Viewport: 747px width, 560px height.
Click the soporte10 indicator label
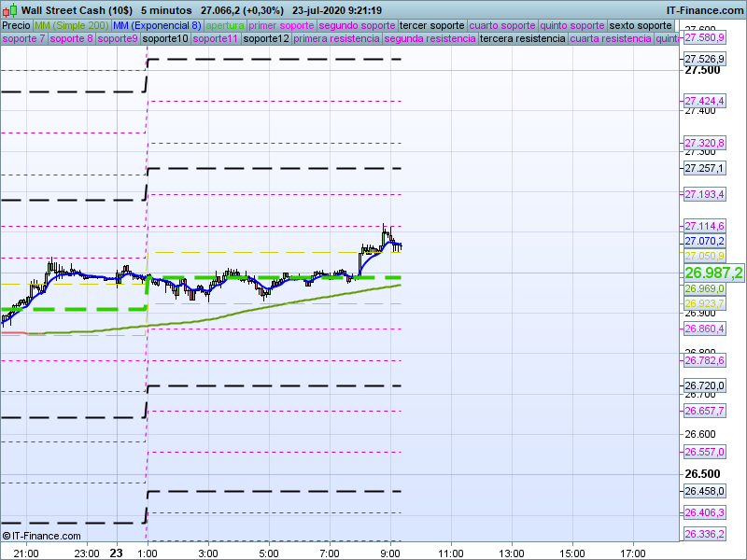[166, 39]
